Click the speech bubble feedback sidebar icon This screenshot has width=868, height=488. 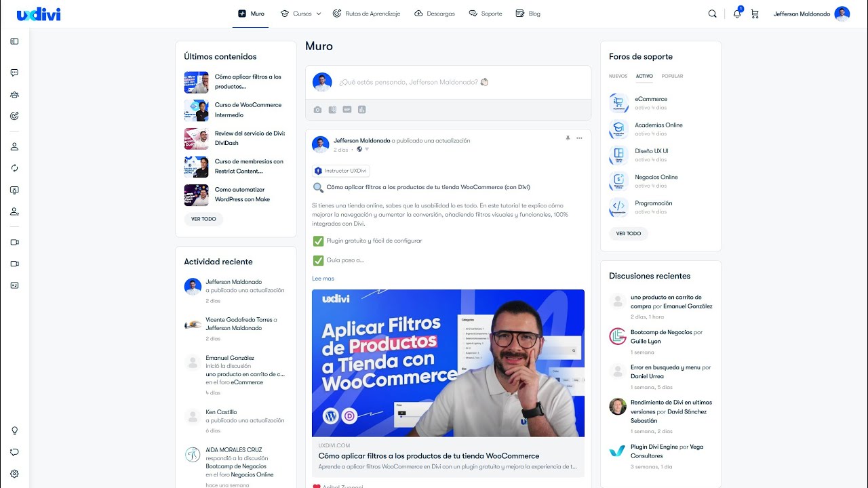[x=14, y=452]
